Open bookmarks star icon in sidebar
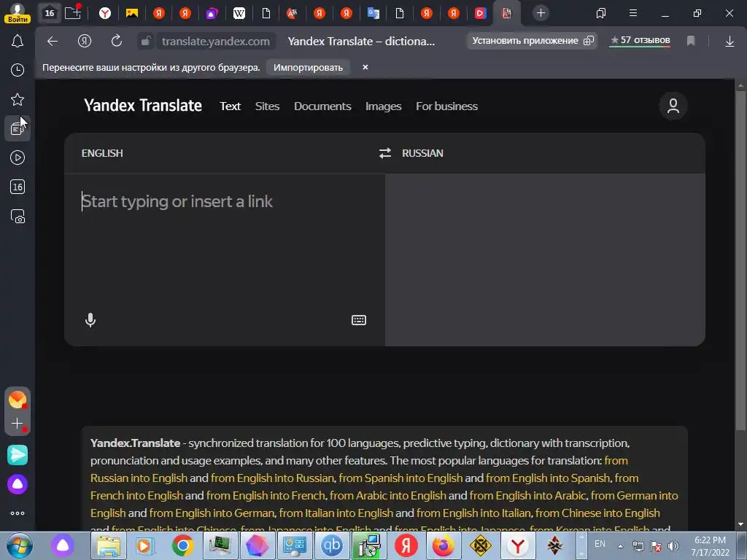Screen dimensions: 747x560 coord(18,99)
